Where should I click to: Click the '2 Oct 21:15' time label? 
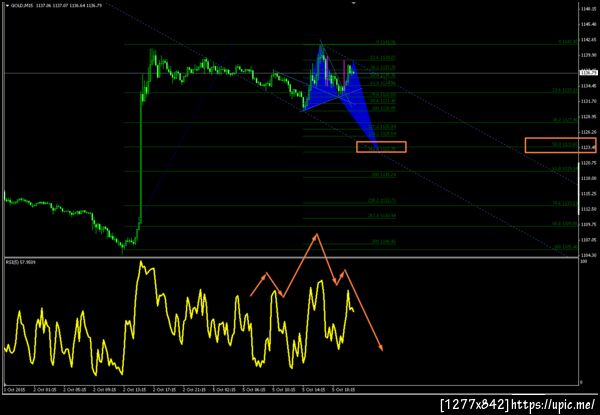click(196, 390)
